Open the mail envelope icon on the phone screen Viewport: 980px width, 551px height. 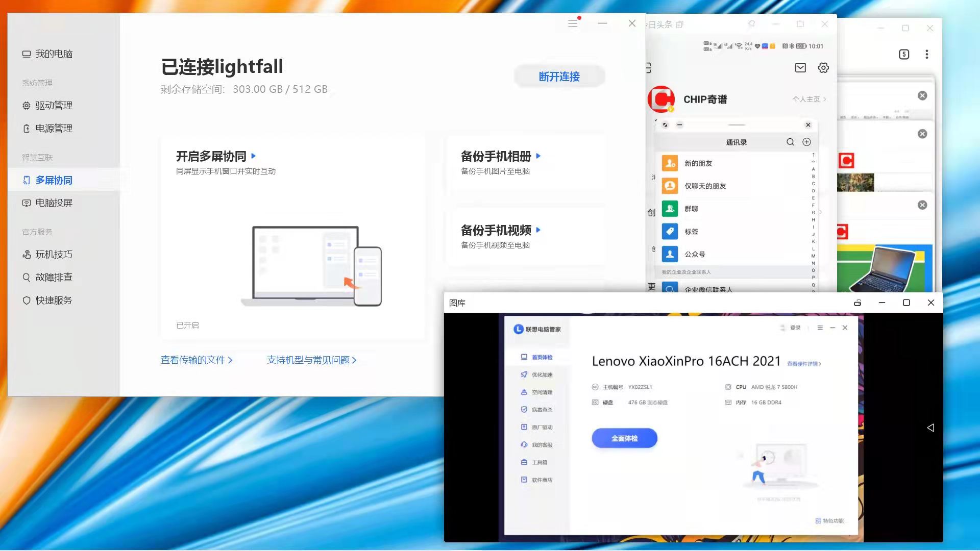pyautogui.click(x=800, y=67)
